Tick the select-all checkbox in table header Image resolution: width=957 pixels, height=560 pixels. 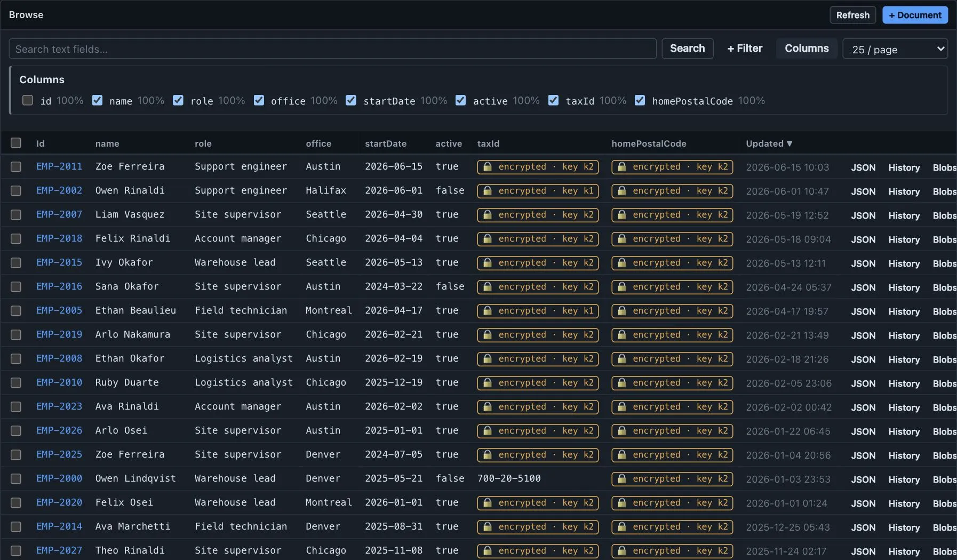tap(16, 143)
